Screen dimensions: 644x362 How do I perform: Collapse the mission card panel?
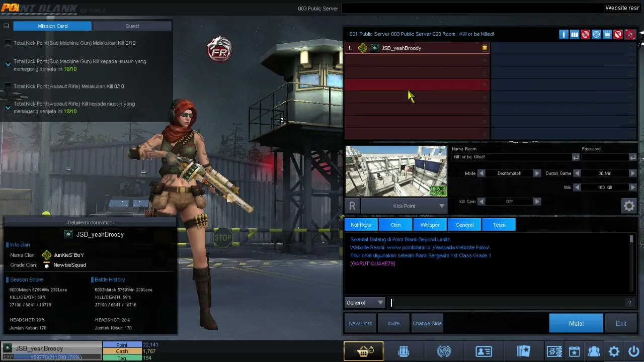[6, 26]
